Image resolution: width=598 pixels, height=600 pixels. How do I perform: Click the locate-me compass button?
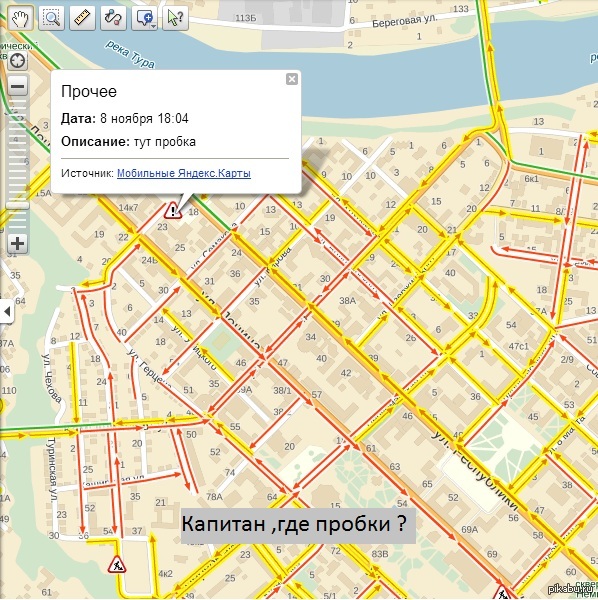point(18,60)
